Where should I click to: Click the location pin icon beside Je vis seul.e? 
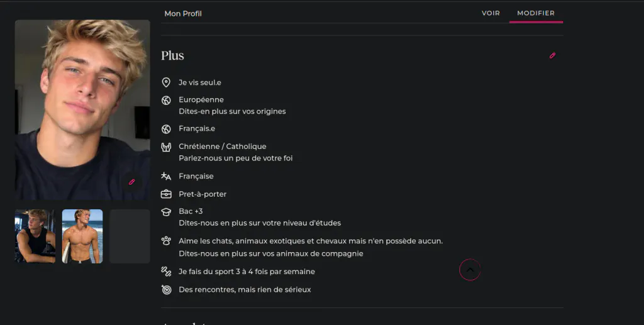[x=166, y=82]
